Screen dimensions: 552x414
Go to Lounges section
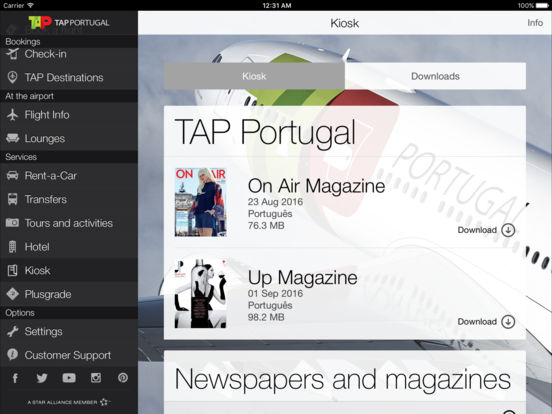(x=69, y=139)
